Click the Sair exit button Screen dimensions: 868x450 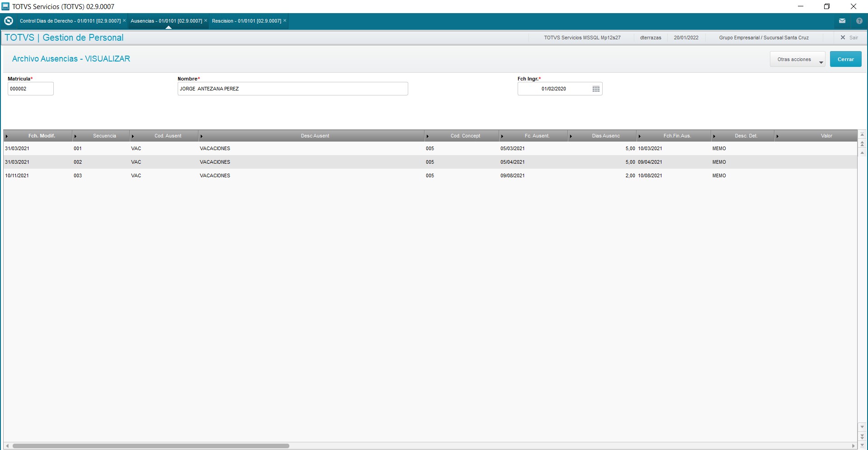849,38
